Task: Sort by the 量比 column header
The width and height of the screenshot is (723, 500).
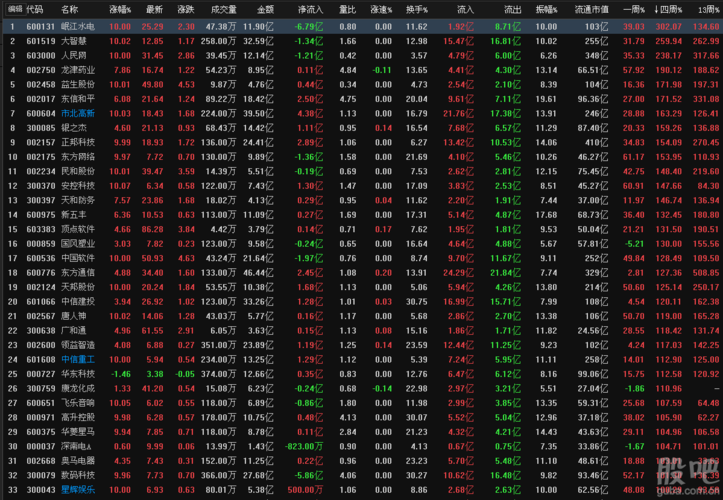Action: [347, 9]
